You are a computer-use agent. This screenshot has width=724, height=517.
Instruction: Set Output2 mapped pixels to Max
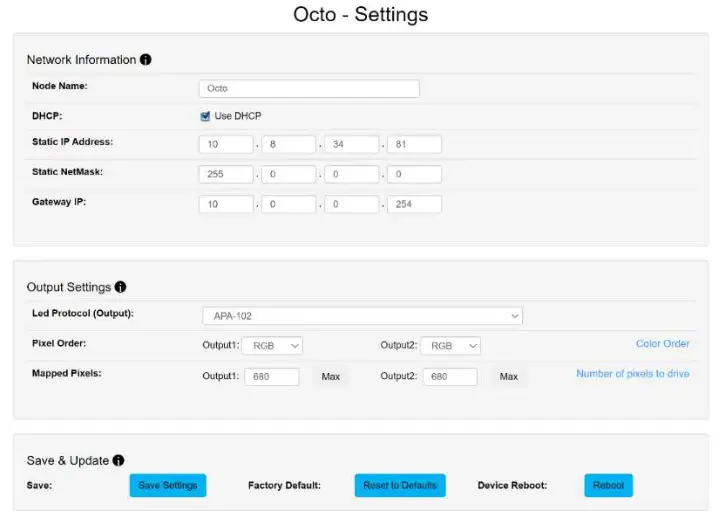(509, 377)
